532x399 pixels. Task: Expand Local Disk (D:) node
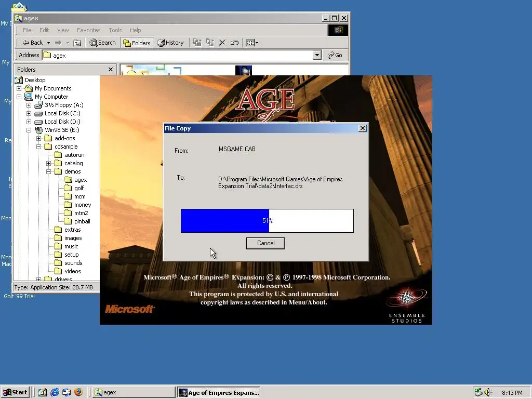[29, 122]
